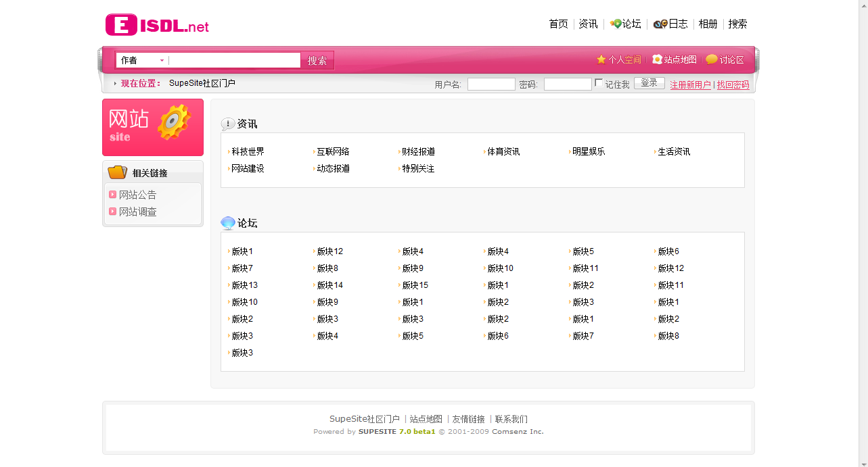Open the 个人空间 link
Viewport: 868px width, 467px height.
[x=624, y=59]
